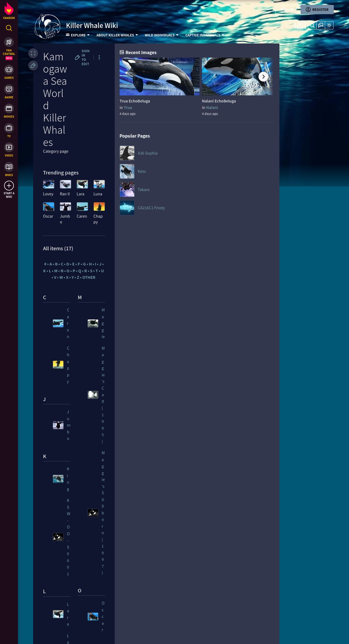Jump to letter M in index
This screenshot has height=644, width=349.
click(56, 271)
